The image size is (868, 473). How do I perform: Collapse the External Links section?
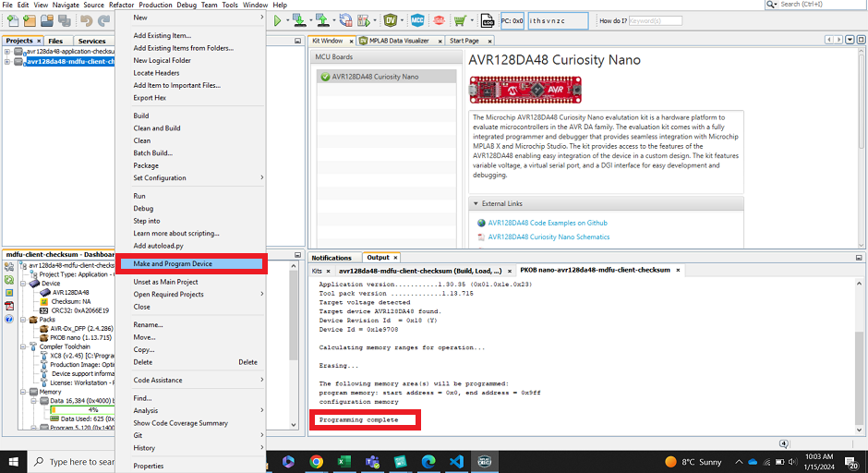tap(476, 204)
